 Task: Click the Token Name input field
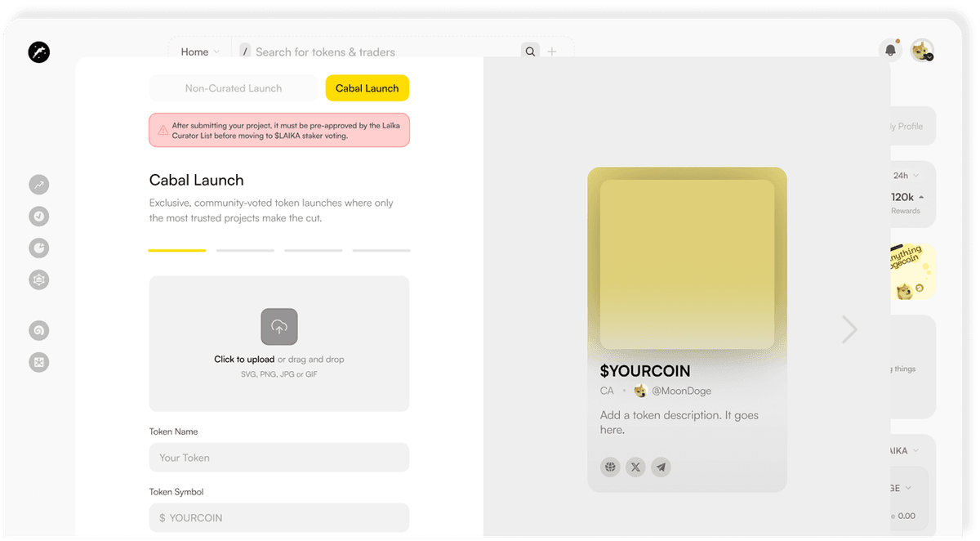point(279,458)
